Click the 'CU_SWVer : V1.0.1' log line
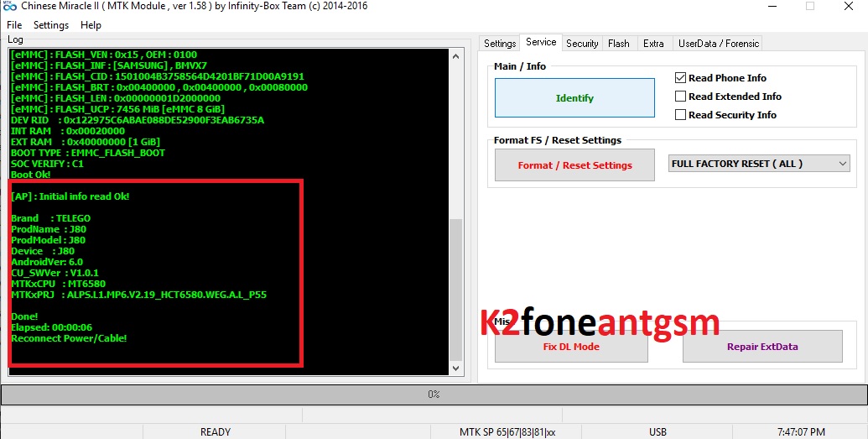This screenshot has height=439, width=868. 55,273
